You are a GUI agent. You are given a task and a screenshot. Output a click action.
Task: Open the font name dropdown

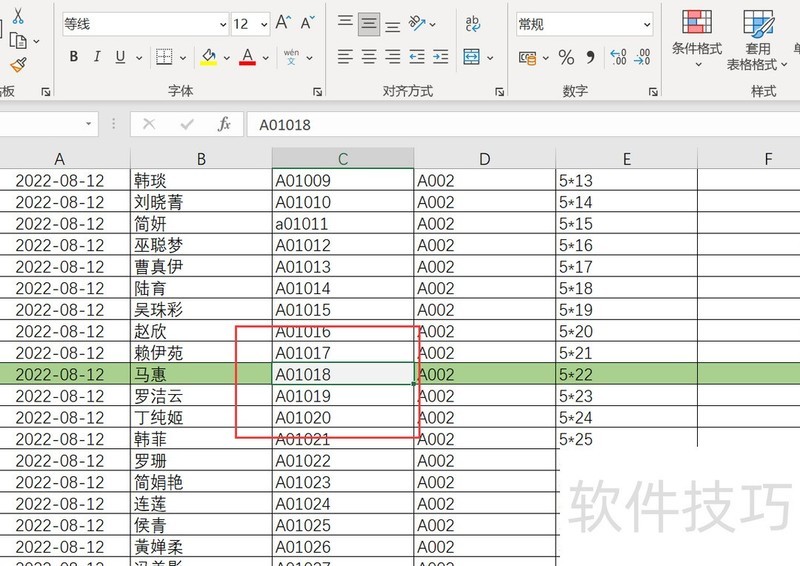click(x=222, y=24)
